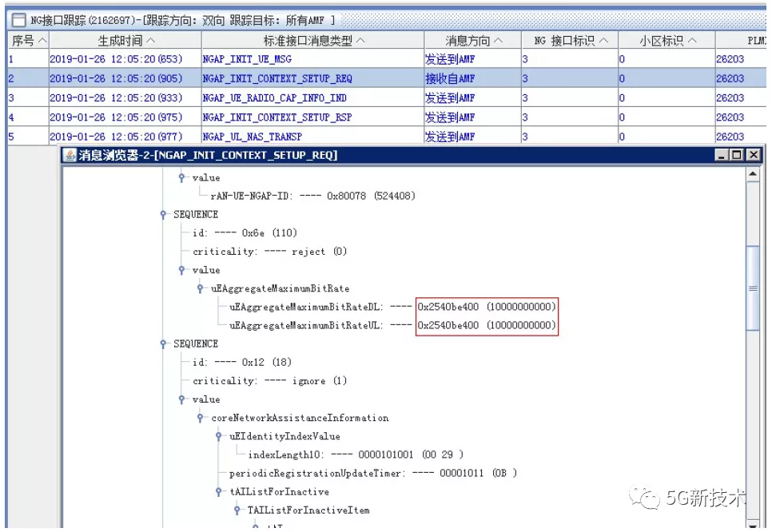Image resolution: width=772 pixels, height=532 pixels.
Task: Close the message browser window
Action: (754, 155)
